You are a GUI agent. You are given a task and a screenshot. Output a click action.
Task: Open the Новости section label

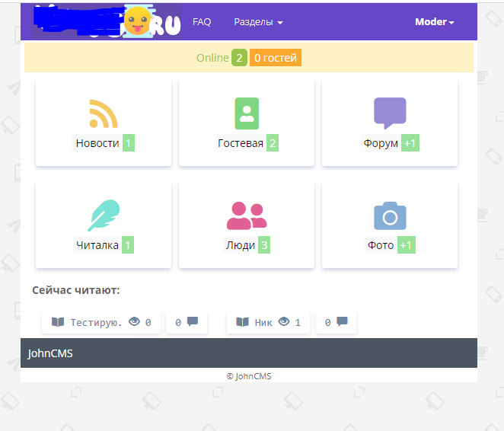coord(97,143)
